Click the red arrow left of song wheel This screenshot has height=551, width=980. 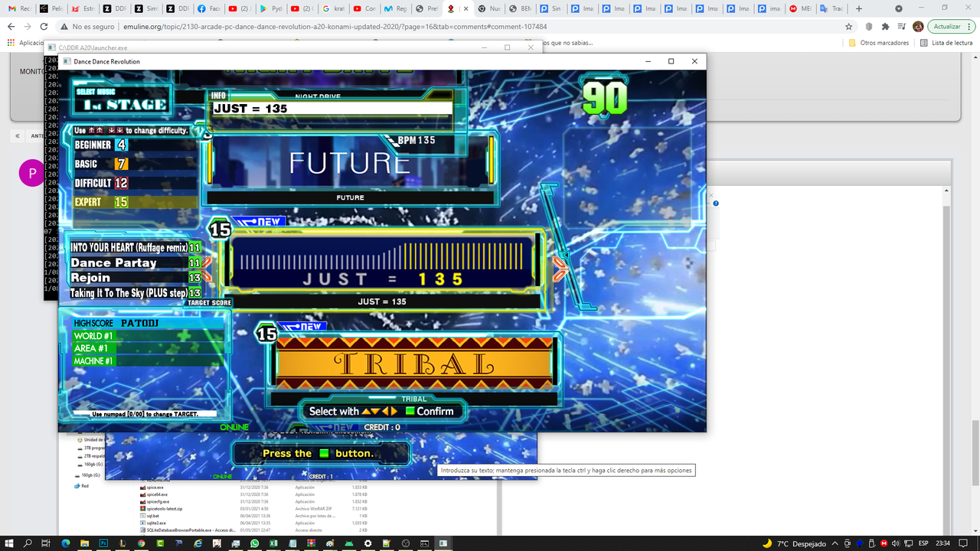click(x=207, y=268)
